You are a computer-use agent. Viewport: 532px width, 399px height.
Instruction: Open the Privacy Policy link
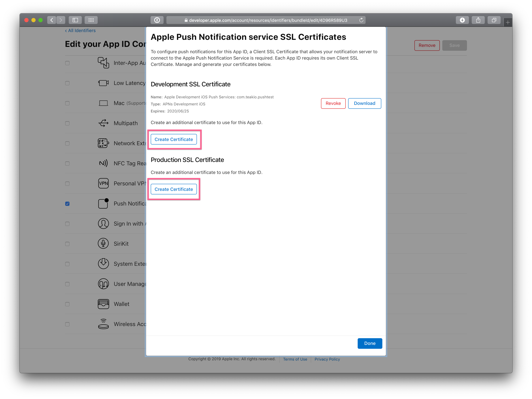(x=327, y=359)
